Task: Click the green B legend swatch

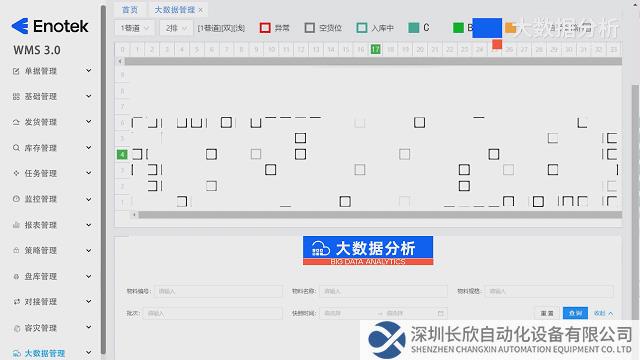Action: tap(458, 28)
